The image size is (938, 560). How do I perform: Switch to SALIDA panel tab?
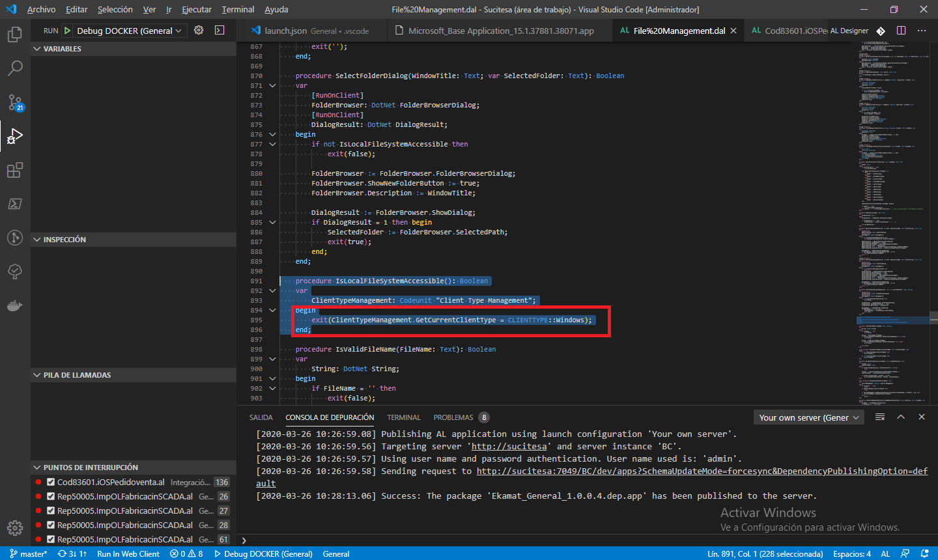(x=261, y=417)
